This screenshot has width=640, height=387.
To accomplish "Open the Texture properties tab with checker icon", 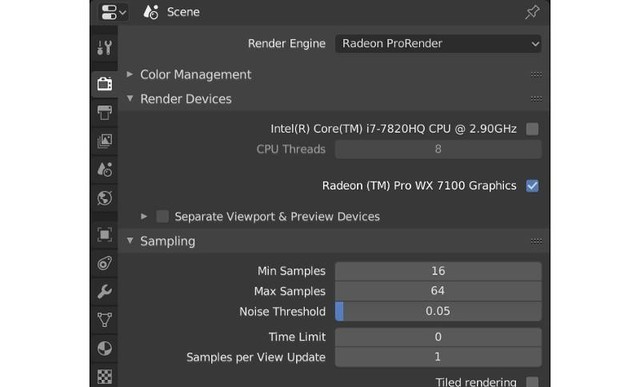I will point(104,376).
